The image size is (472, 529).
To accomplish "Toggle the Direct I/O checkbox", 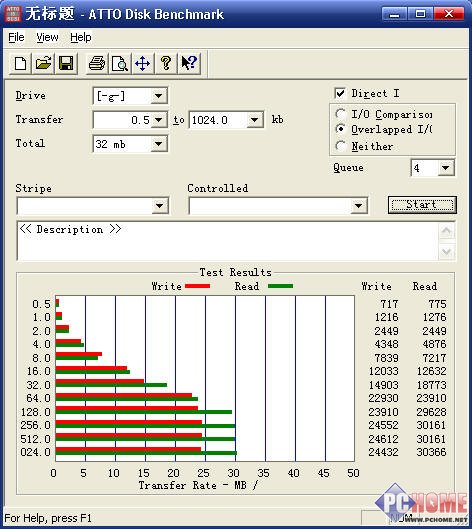I will click(340, 93).
